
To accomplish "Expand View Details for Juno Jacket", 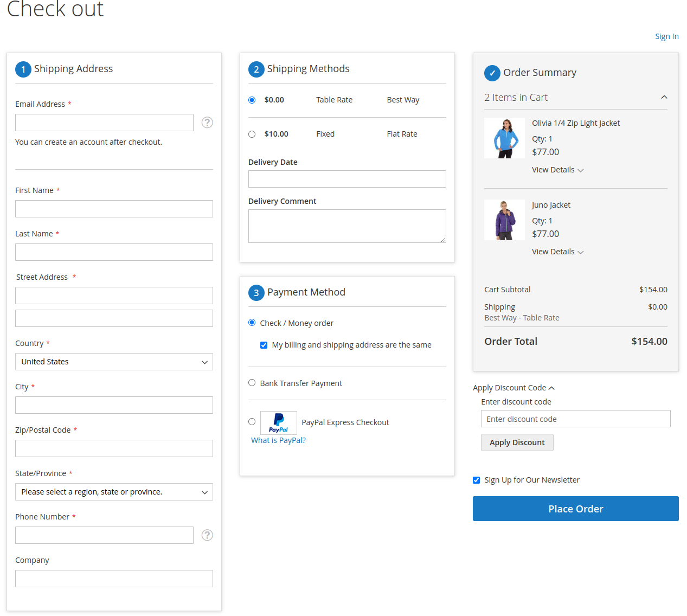I will point(557,252).
